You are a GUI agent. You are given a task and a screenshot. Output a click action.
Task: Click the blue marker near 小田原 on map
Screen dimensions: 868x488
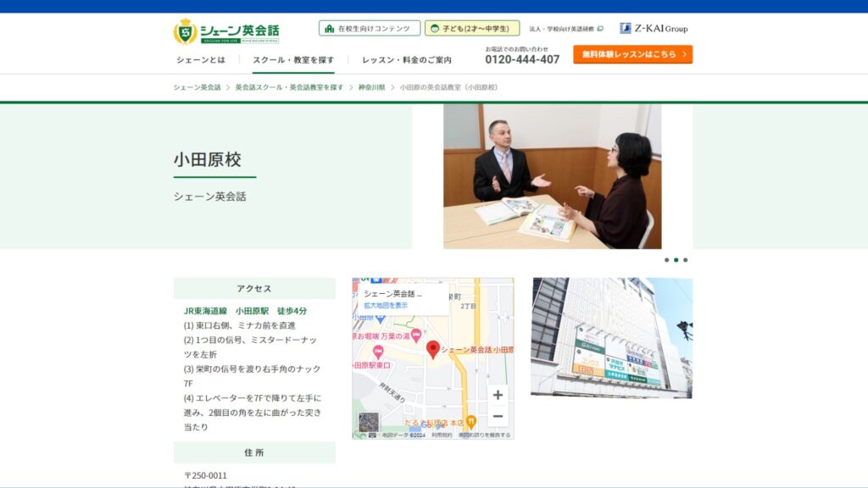380,319
